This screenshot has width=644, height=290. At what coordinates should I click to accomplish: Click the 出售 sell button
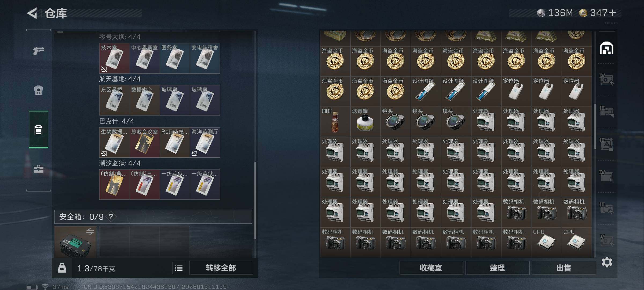point(564,268)
